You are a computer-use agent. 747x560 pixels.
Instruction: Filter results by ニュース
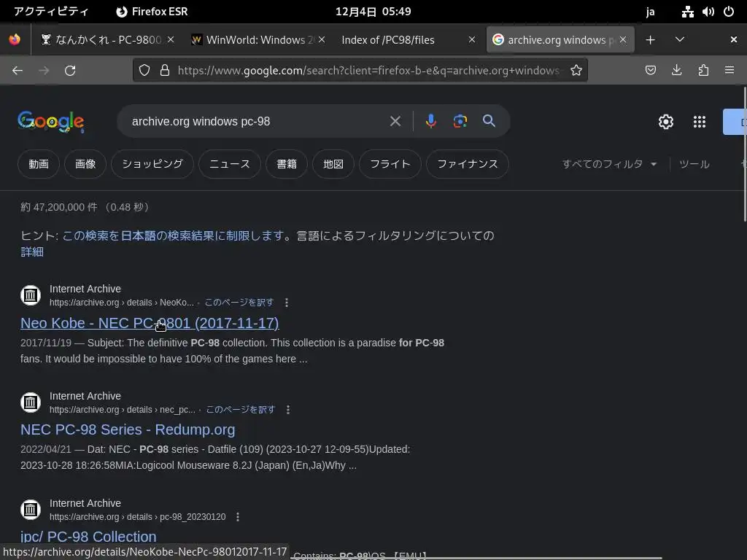pyautogui.click(x=230, y=164)
